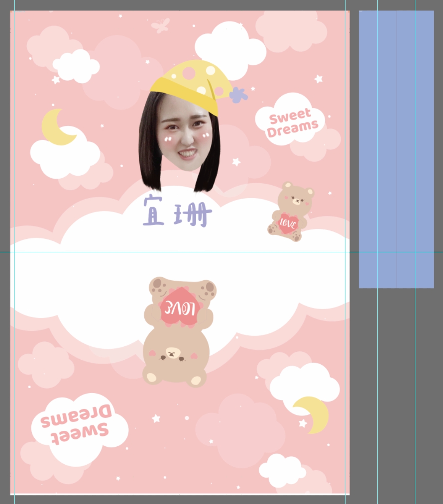
Task: Click the white star near upright Sweet Dreams
Action: point(318,79)
